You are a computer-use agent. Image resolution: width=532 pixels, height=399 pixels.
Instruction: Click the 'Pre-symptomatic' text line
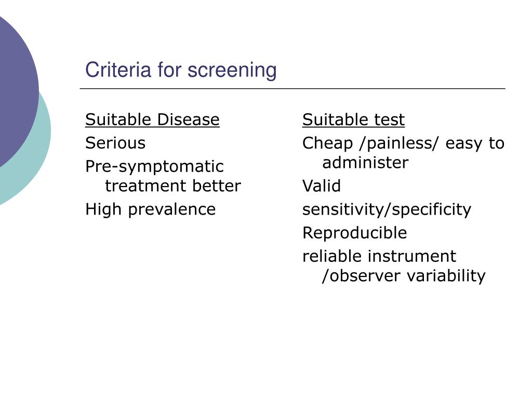coord(154,167)
